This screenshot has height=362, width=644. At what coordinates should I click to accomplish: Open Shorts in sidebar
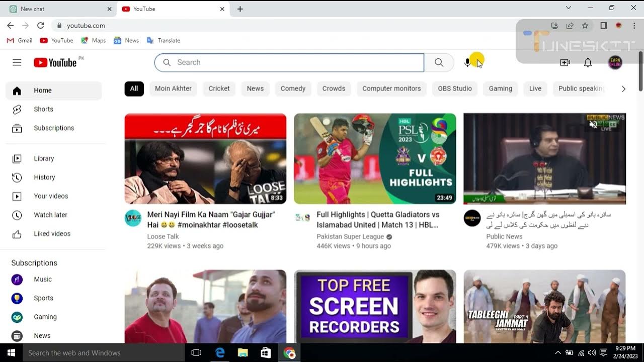point(54,109)
